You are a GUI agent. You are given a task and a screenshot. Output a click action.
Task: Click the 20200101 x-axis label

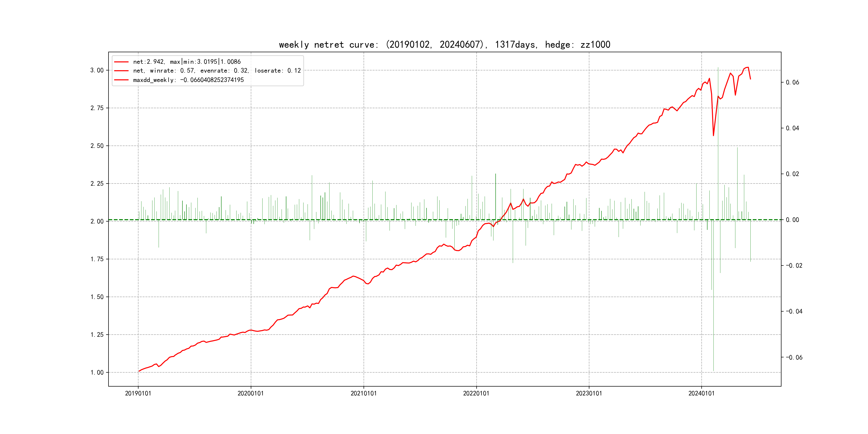coord(251,394)
